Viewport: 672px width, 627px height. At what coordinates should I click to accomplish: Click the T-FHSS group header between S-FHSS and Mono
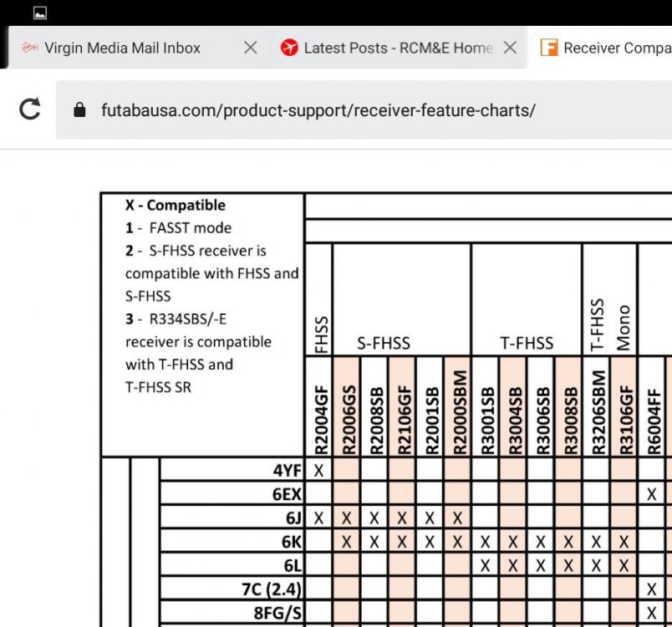[527, 344]
